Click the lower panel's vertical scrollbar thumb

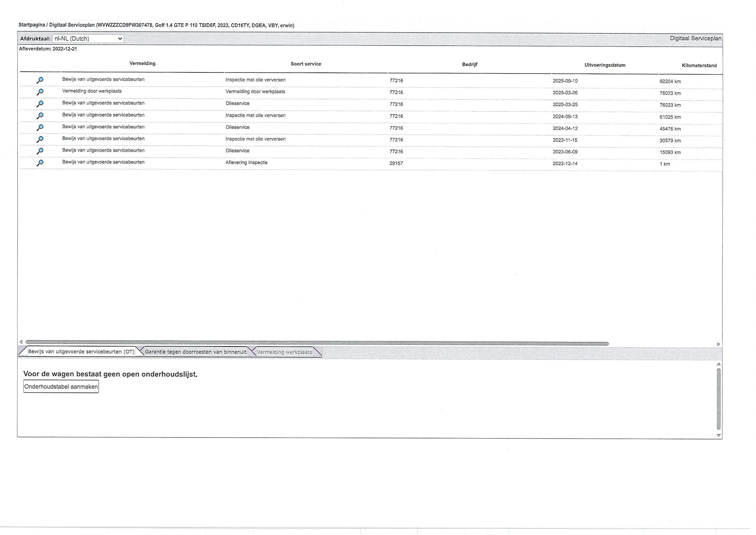point(718,399)
